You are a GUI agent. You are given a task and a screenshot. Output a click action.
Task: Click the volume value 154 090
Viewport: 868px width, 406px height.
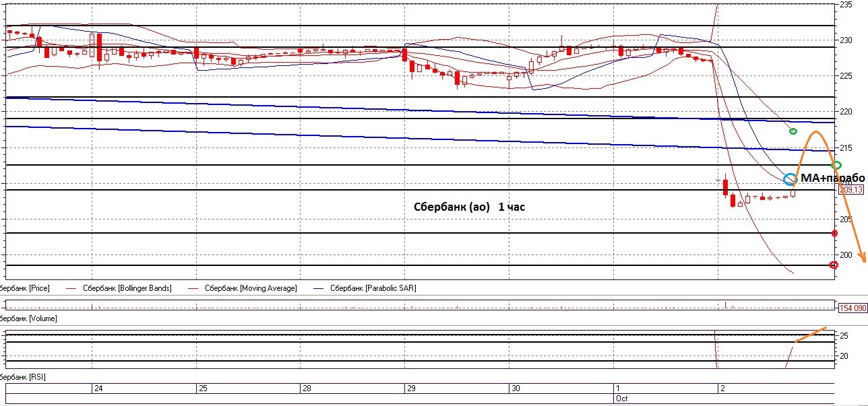pos(852,308)
